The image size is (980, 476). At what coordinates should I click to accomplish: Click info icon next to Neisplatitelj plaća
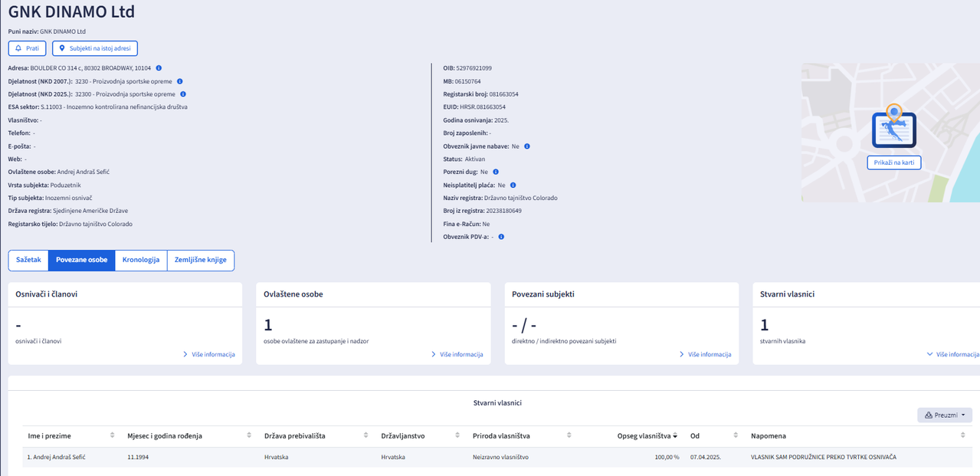click(513, 185)
